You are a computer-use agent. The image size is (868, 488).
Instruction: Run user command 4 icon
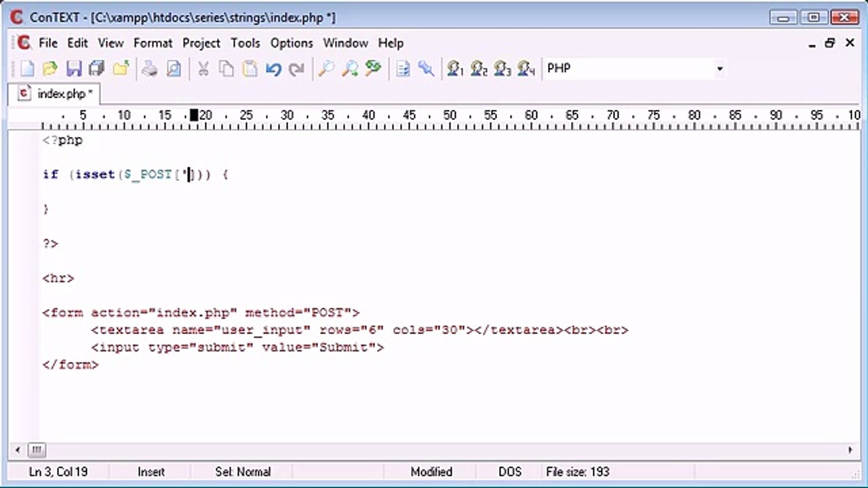tap(526, 68)
